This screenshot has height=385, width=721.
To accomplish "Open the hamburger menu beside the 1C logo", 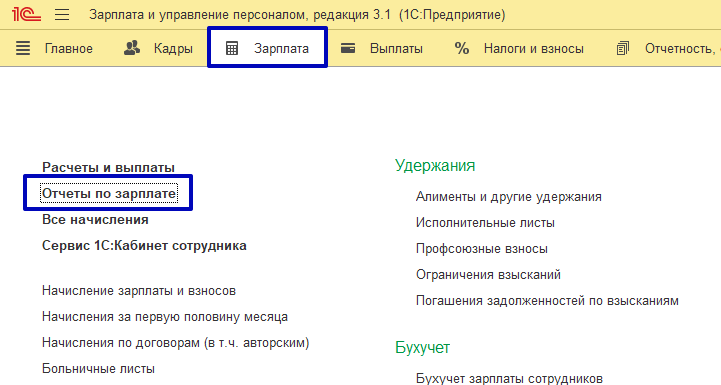I will coord(62,15).
